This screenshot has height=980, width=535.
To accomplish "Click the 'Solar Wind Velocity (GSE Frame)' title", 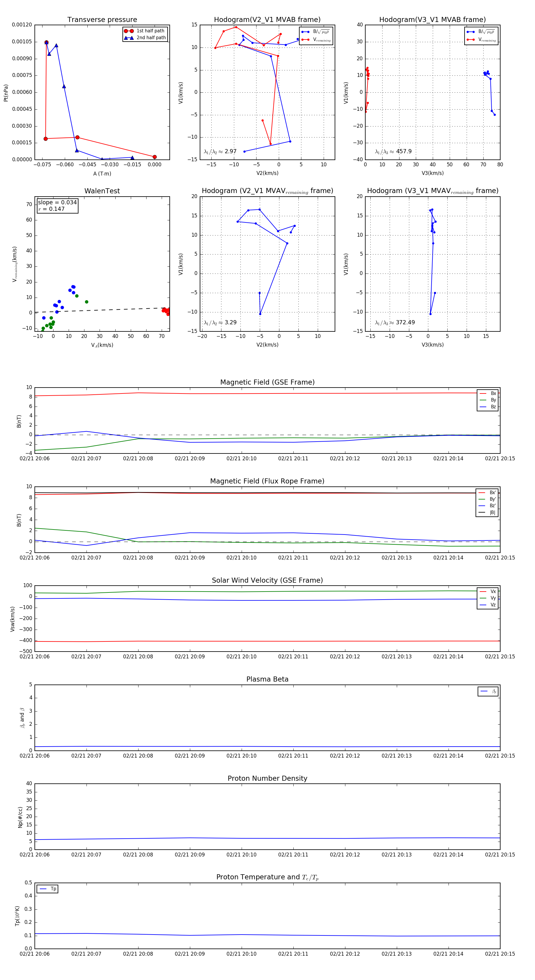I will click(x=267, y=581).
